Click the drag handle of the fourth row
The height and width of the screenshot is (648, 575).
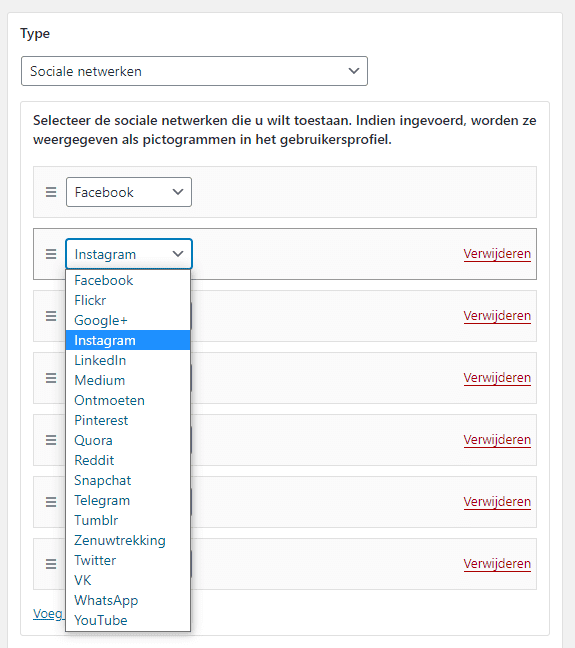(x=51, y=378)
